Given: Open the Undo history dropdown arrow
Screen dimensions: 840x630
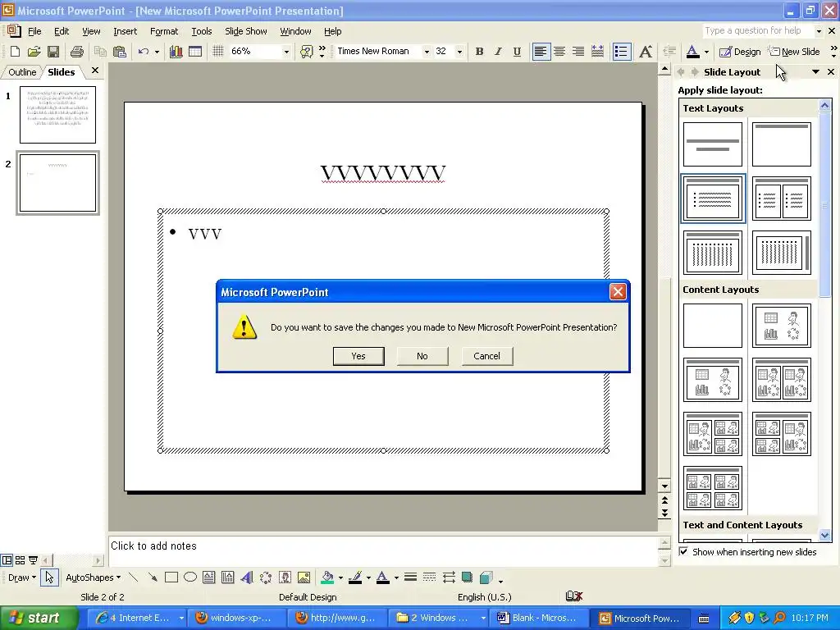Looking at the screenshot, I should coord(157,52).
